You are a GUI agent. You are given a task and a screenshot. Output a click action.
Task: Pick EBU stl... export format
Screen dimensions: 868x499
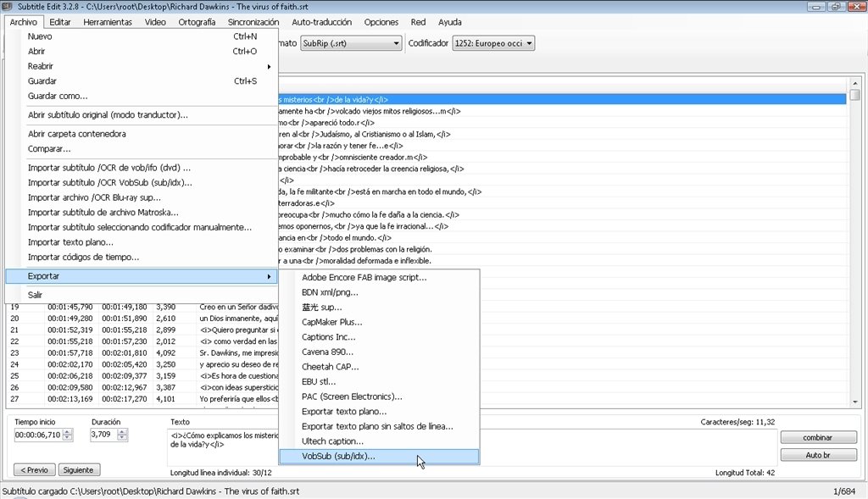pyautogui.click(x=379, y=382)
